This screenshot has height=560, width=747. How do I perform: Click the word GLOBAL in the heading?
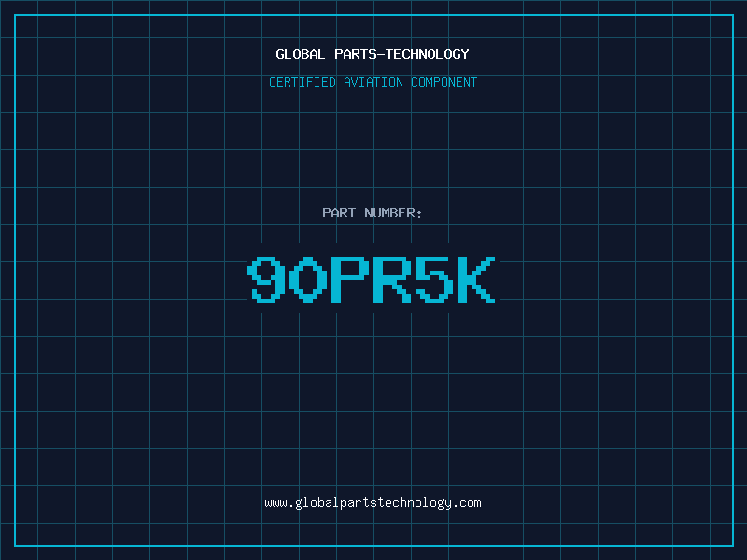click(300, 54)
